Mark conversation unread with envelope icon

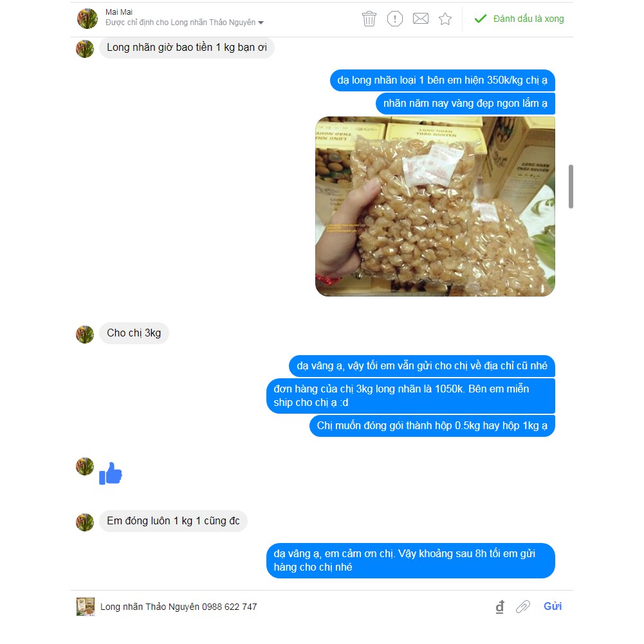(421, 19)
